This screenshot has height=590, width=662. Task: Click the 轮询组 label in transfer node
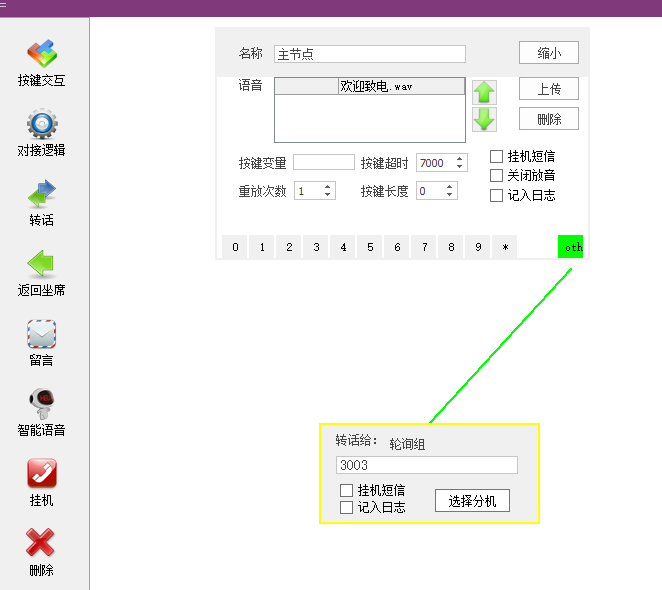407,444
